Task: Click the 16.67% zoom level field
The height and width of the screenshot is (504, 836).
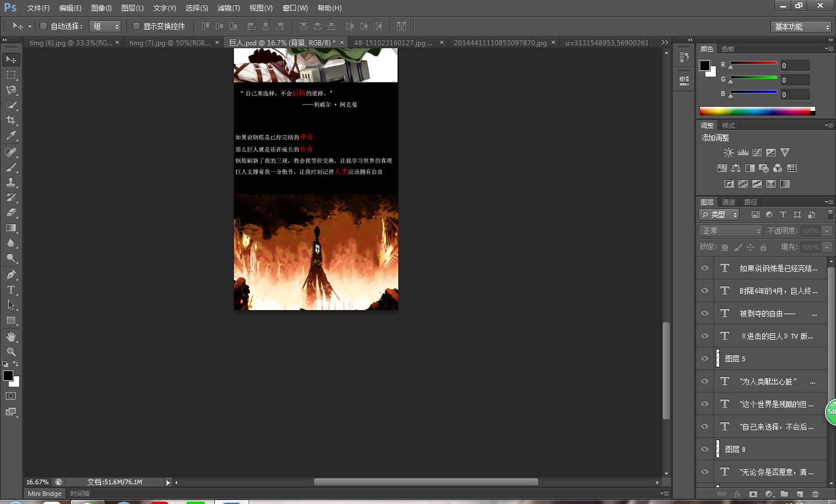Action: pos(38,483)
